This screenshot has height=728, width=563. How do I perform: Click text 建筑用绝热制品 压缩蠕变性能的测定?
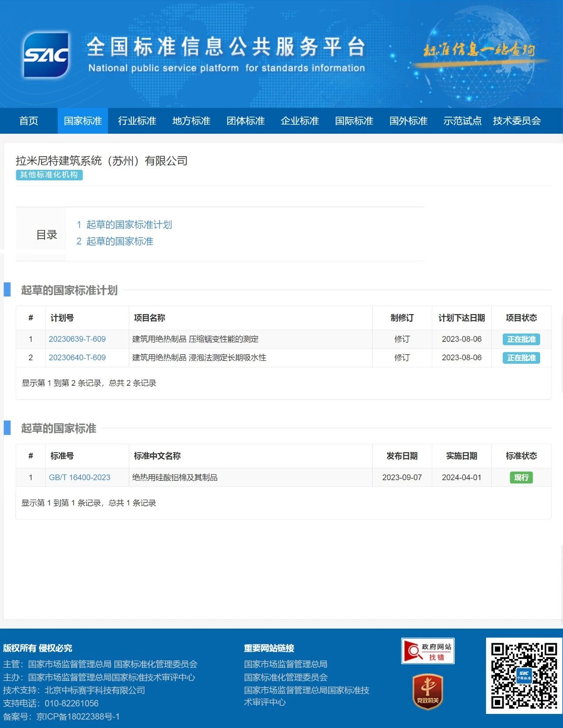(195, 339)
